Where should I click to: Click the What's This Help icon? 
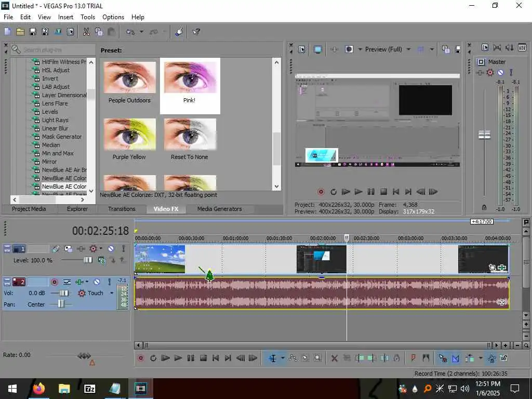click(196, 32)
